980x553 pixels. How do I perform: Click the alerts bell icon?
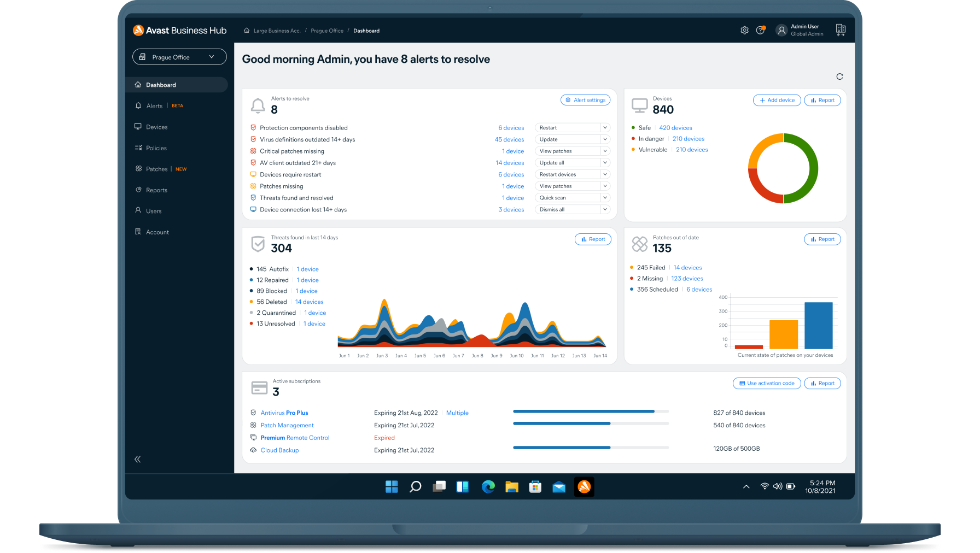pyautogui.click(x=258, y=105)
